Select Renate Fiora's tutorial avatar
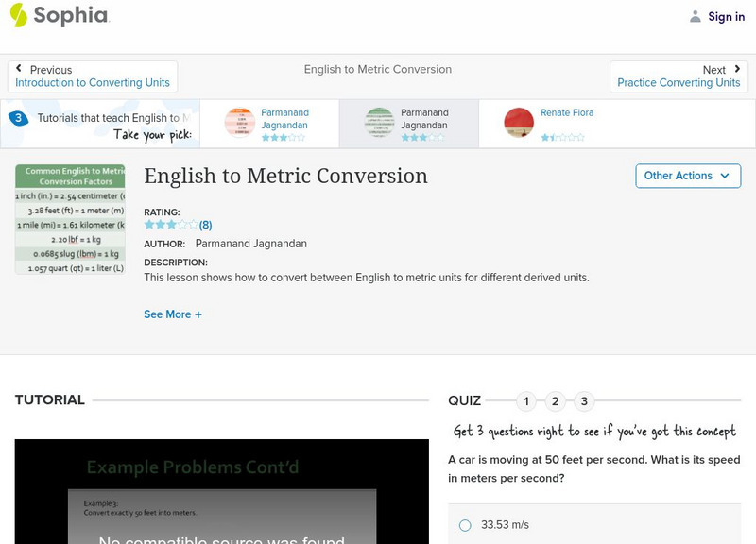 519,123
